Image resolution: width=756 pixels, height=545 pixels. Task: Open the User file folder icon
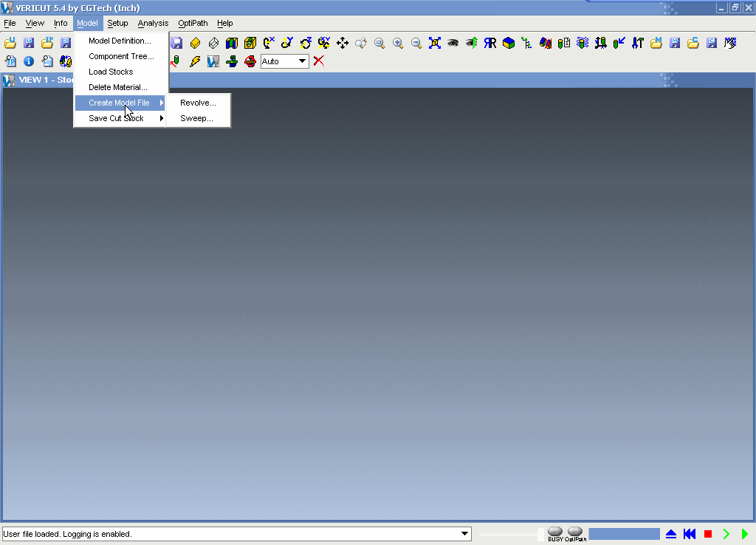(x=10, y=43)
